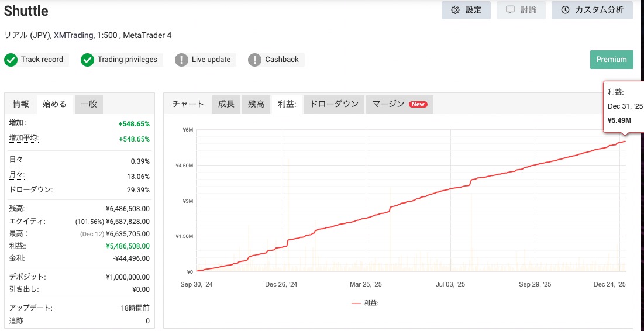Click the red New badge on マージン
This screenshot has width=644, height=331.
coord(418,104)
